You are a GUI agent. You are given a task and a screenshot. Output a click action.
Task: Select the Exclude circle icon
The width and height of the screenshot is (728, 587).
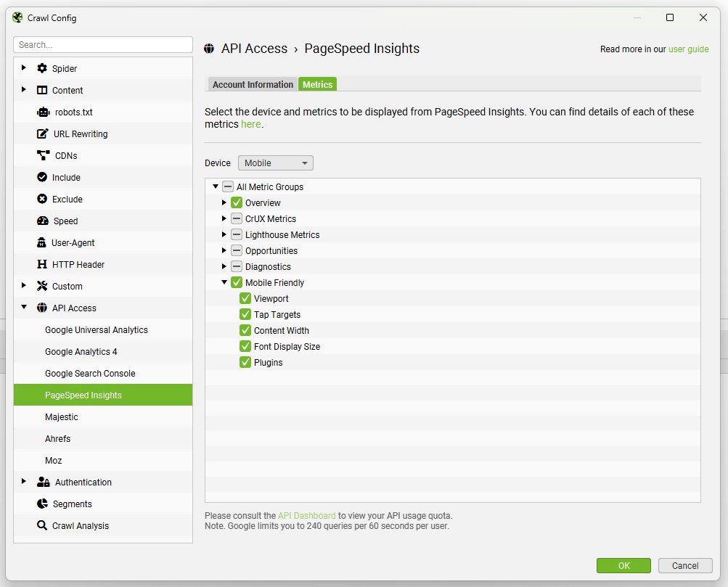41,199
